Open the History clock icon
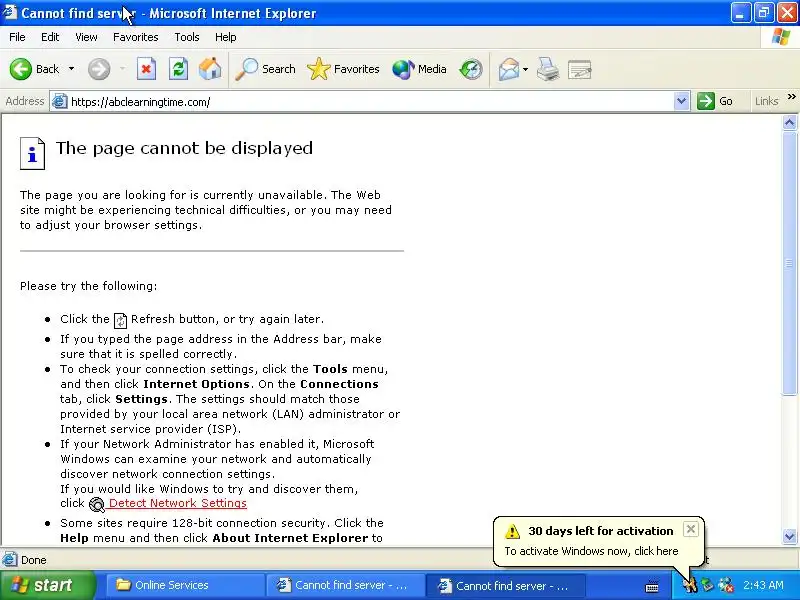The image size is (800, 600). (x=470, y=69)
